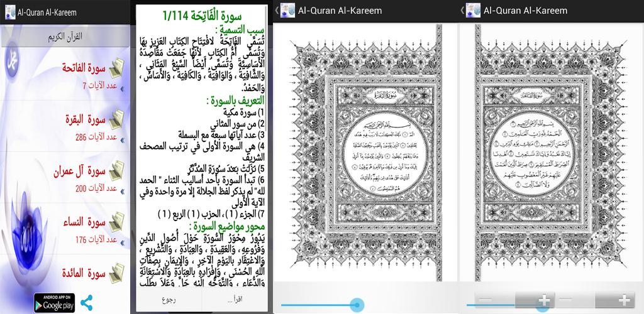Click the green heading سبب التسمية
644x314 pixels.
(240, 30)
